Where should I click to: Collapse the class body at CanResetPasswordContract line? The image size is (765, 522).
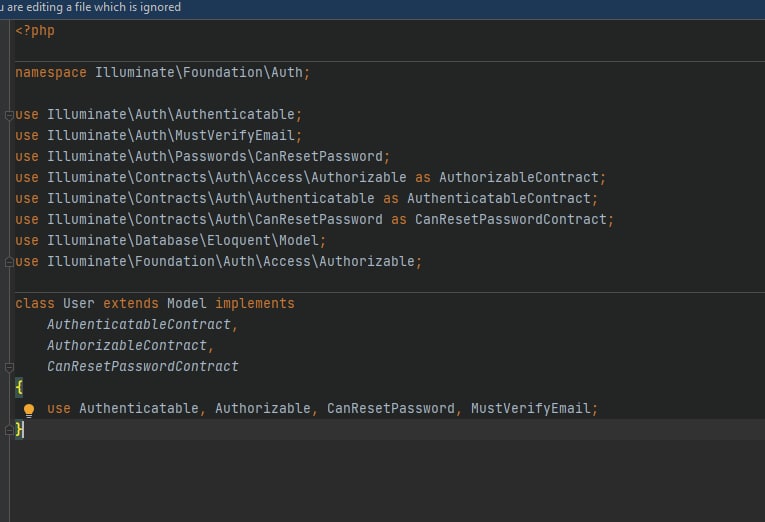(9, 367)
